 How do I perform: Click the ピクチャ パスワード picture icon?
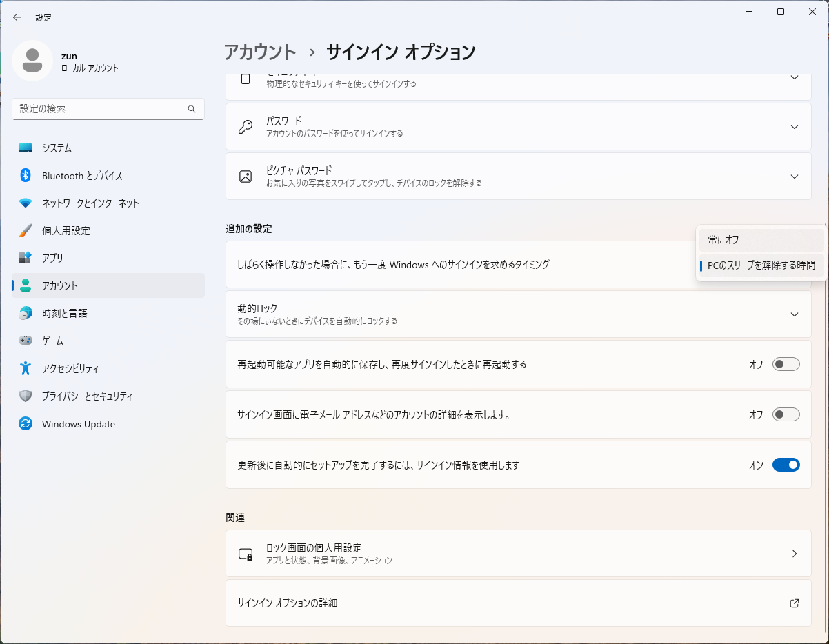[246, 177]
